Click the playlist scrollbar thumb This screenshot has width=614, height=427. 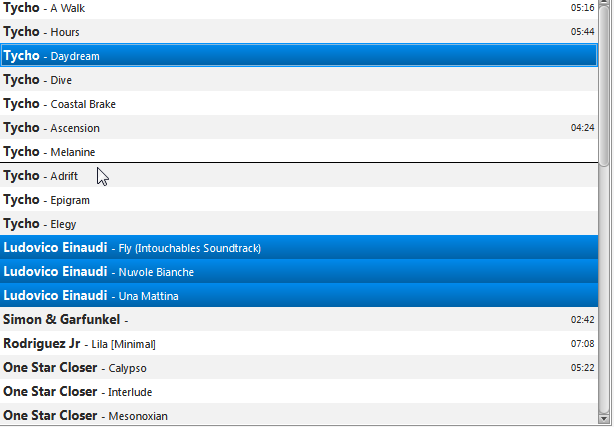pos(605,84)
